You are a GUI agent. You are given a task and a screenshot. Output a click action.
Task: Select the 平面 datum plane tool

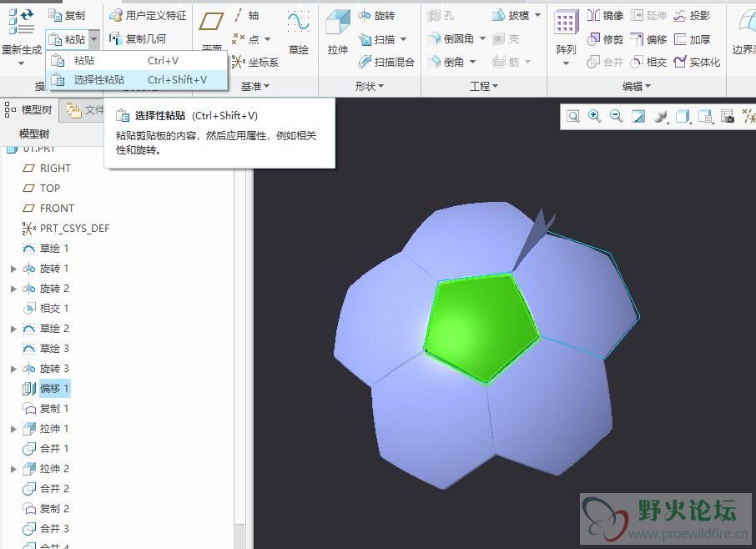(x=212, y=29)
